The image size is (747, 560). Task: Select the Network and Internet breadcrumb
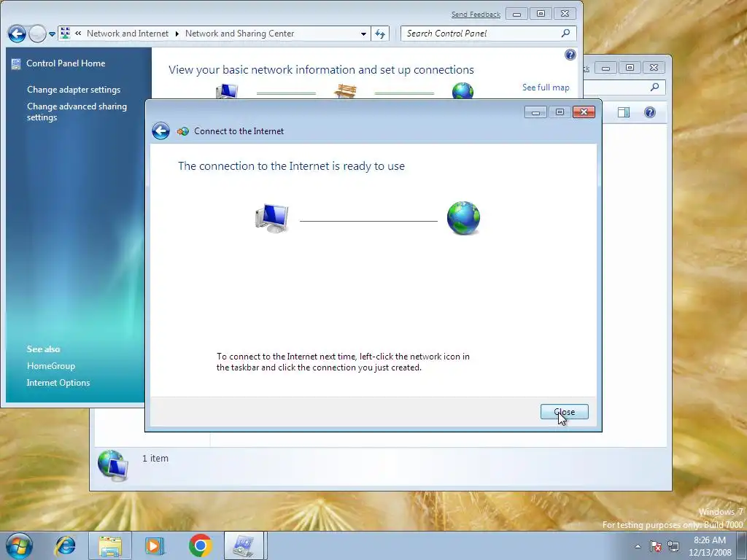[128, 34]
